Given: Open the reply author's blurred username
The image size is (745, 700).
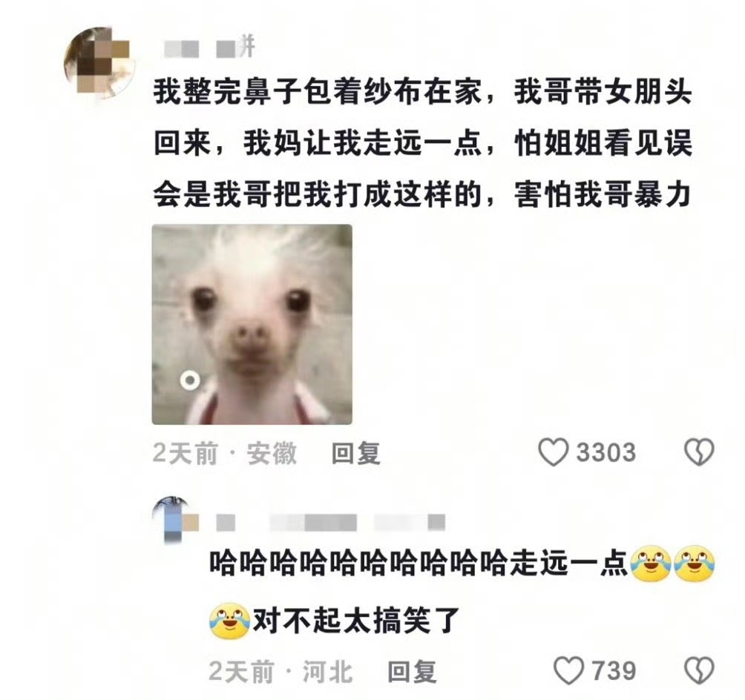Looking at the screenshot, I should pyautogui.click(x=331, y=522).
